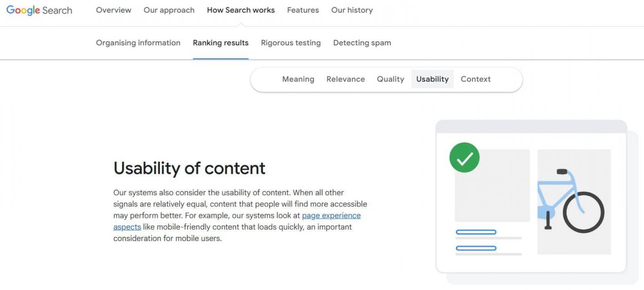Image resolution: width=644 pixels, height=290 pixels.
Task: Open the Overview menu item
Action: 114,10
